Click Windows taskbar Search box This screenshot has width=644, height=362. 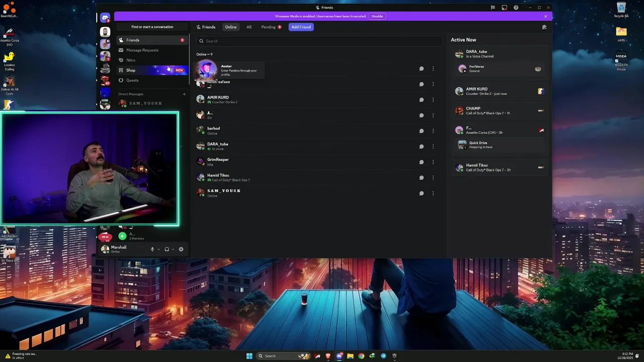[x=284, y=356]
